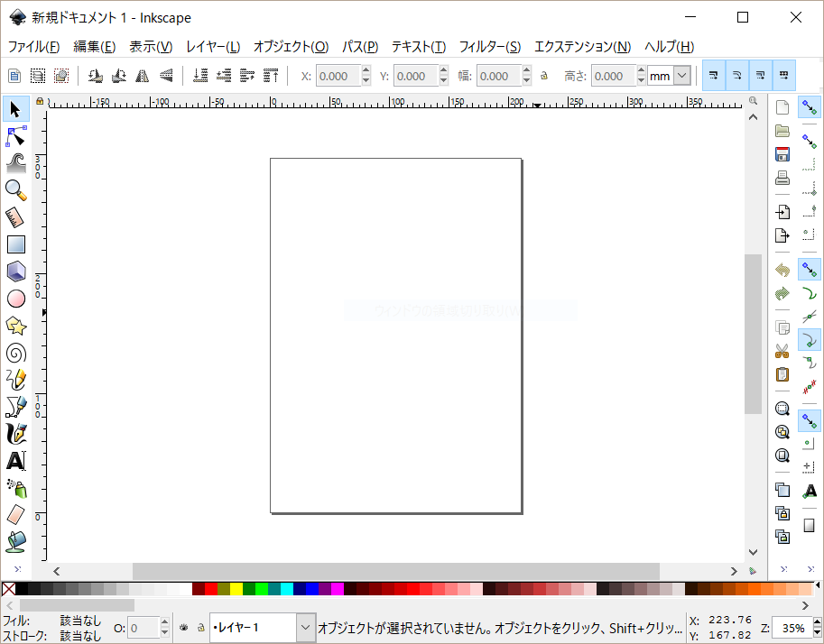
Task: Select the Spiral tool
Action: (15, 353)
